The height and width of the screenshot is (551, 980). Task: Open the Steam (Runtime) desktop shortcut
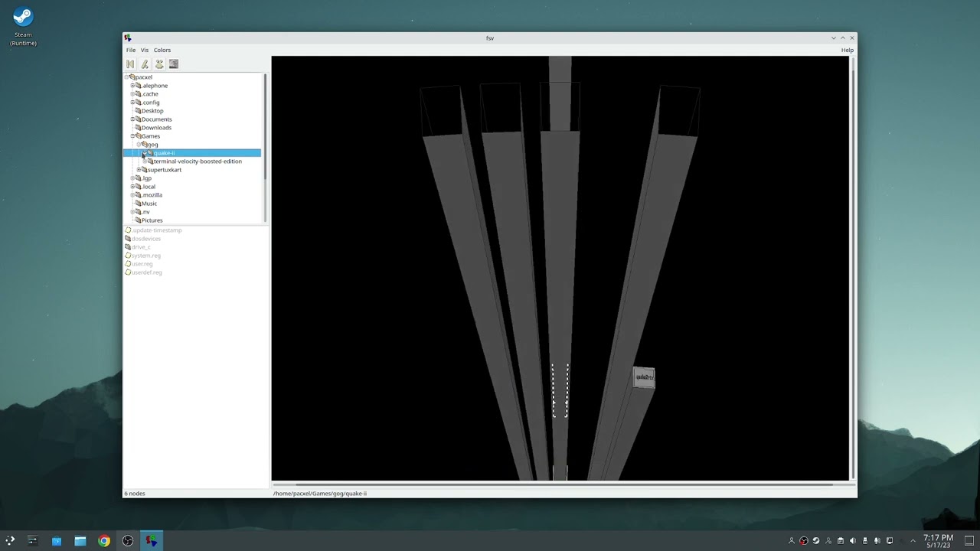(23, 27)
